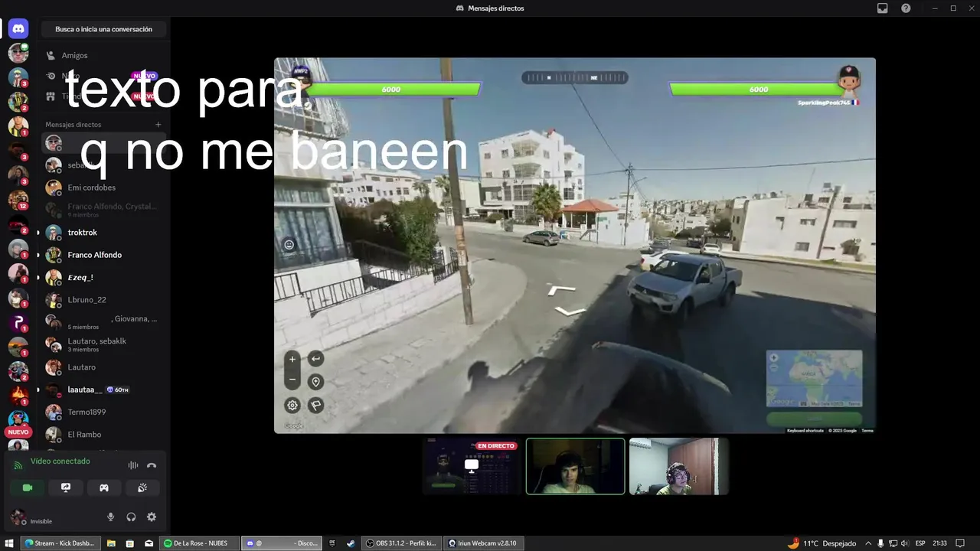Zoom in Street View plus button
This screenshot has height=551, width=980.
[x=292, y=359]
